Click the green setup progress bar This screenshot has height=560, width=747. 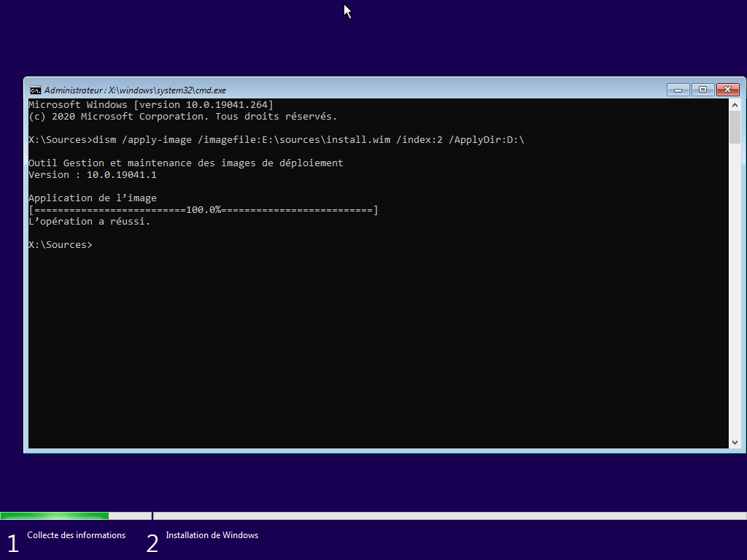[x=54, y=516]
